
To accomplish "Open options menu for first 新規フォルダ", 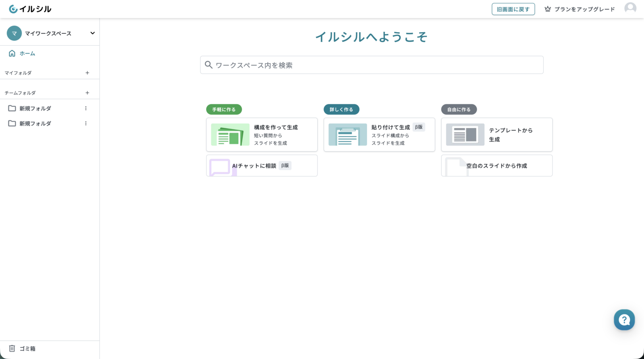I will pyautogui.click(x=86, y=108).
